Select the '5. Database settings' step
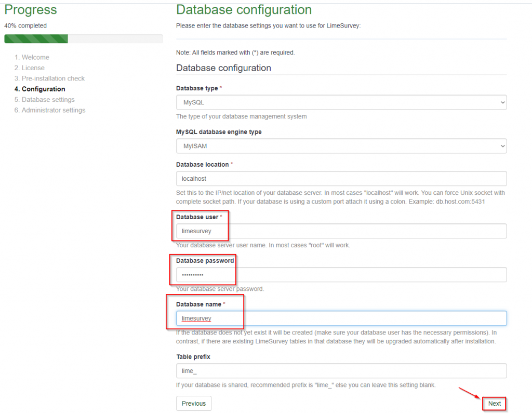 pos(45,99)
